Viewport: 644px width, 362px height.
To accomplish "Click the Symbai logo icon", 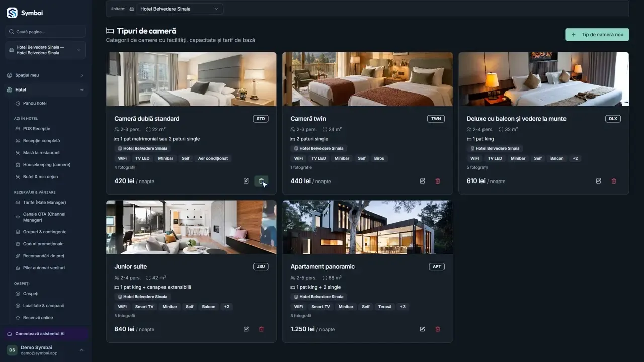I will [x=12, y=13].
